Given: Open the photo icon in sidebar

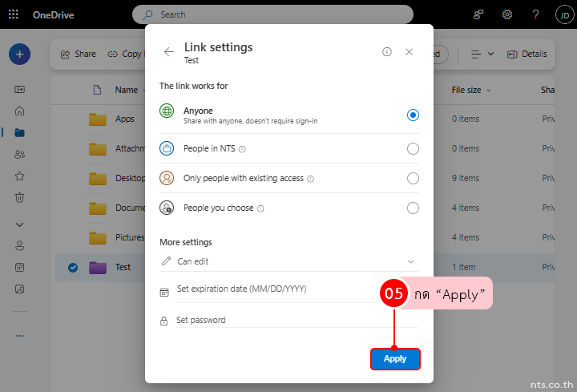Looking at the screenshot, I should (19, 289).
